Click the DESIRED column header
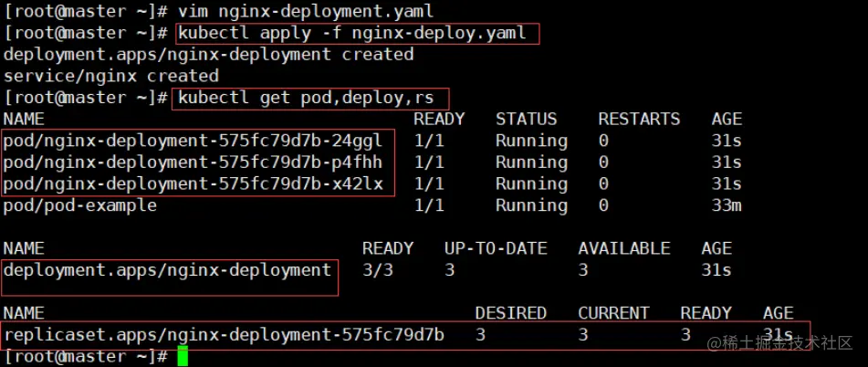Viewport: 868px width, 367px height. (511, 313)
